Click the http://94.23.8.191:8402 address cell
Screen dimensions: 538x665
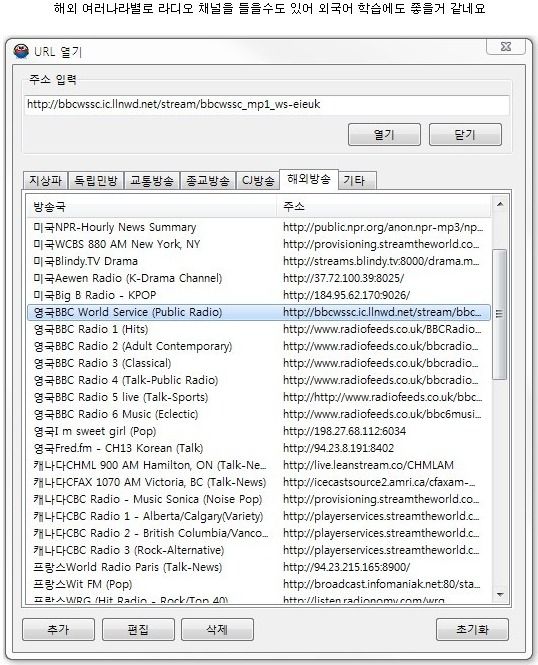click(338, 448)
